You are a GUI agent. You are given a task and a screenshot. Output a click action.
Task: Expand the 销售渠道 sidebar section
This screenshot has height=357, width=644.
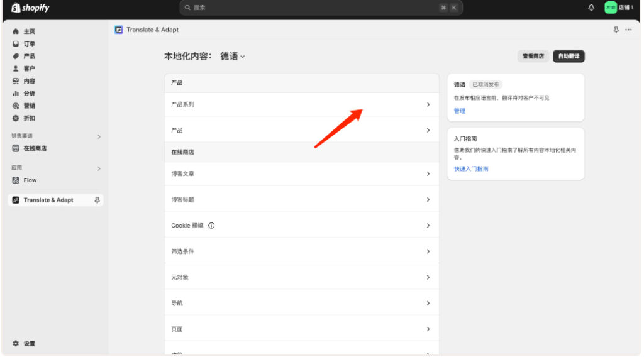(99, 136)
